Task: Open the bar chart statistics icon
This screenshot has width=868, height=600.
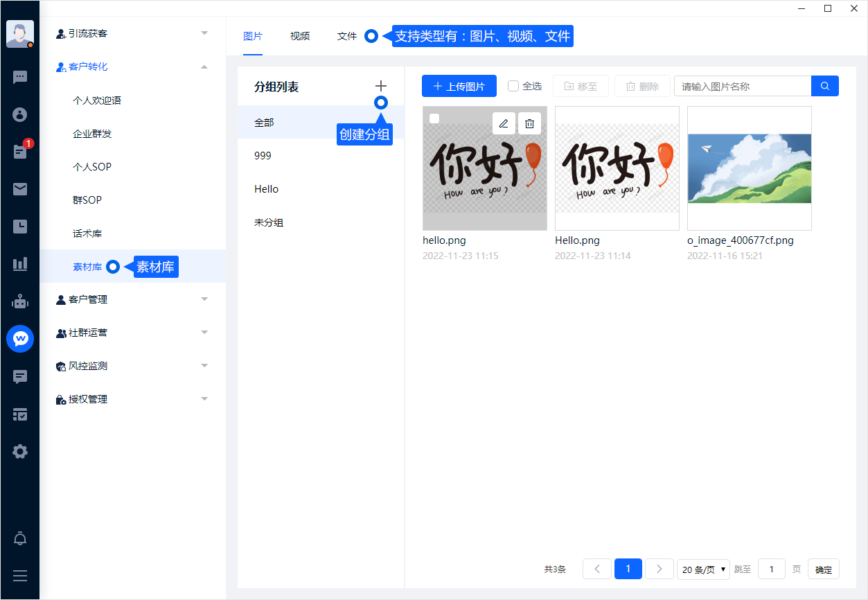Action: point(20,264)
